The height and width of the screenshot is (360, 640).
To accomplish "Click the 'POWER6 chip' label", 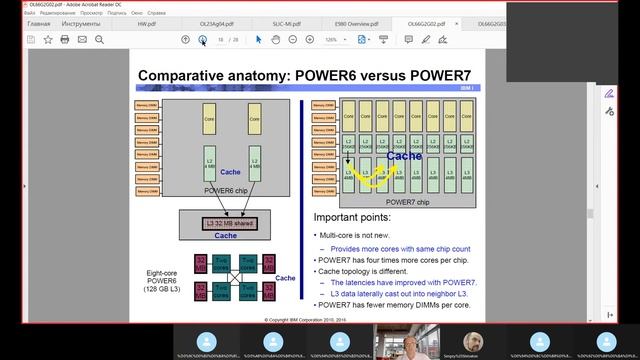I will tap(226, 191).
